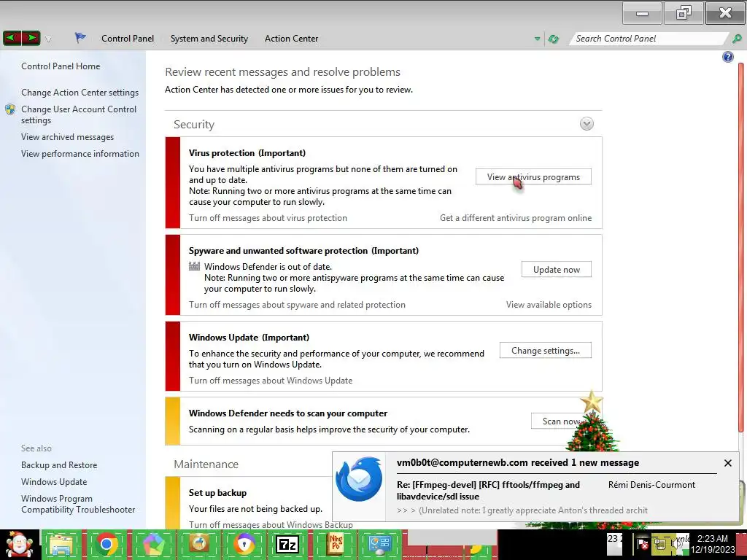Click the Thunderbird logo in the notification
This screenshot has height=560, width=747.
tap(359, 480)
